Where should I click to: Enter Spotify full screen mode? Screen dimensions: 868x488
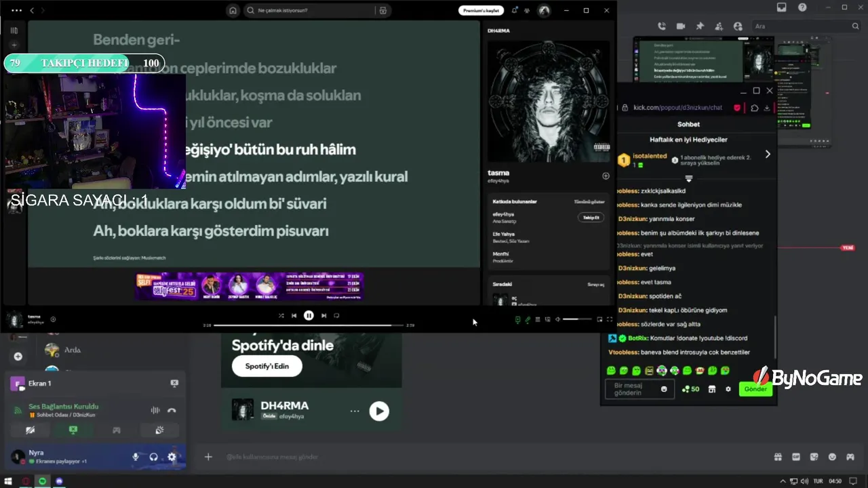pyautogui.click(x=609, y=319)
